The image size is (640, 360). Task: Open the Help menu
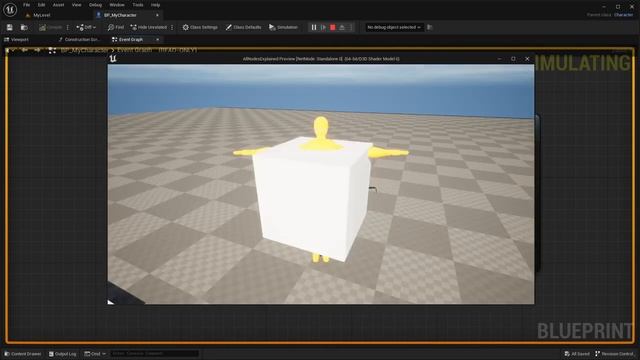156,5
